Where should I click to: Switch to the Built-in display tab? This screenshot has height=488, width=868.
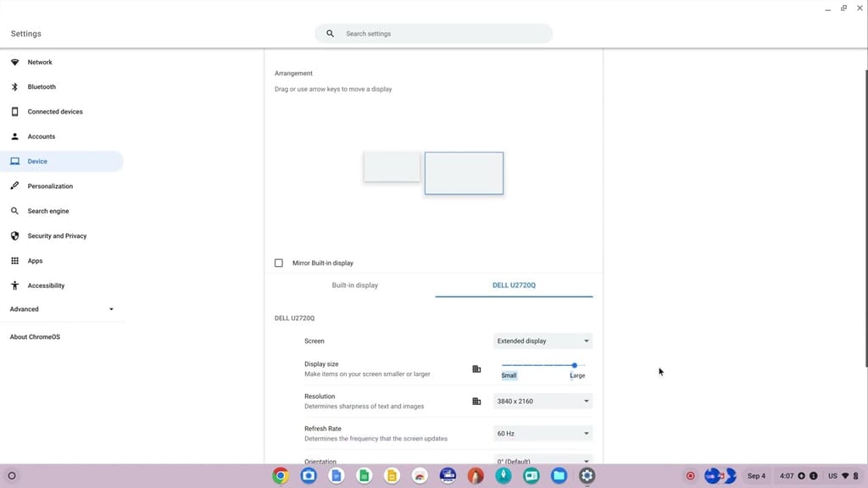[x=355, y=286]
